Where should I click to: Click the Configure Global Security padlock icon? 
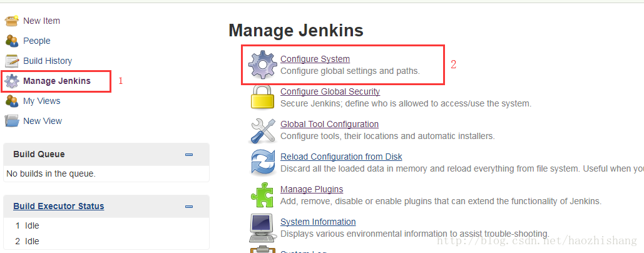click(x=262, y=97)
